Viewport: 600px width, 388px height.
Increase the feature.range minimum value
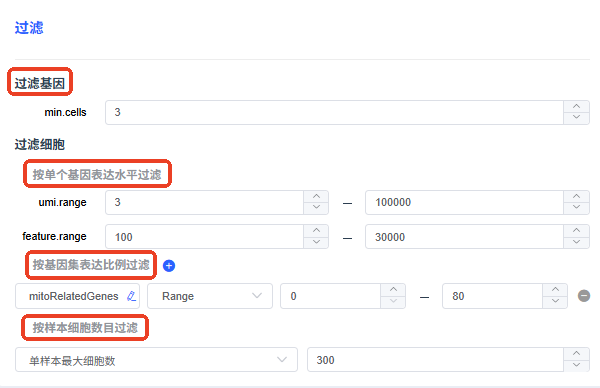click(x=316, y=230)
